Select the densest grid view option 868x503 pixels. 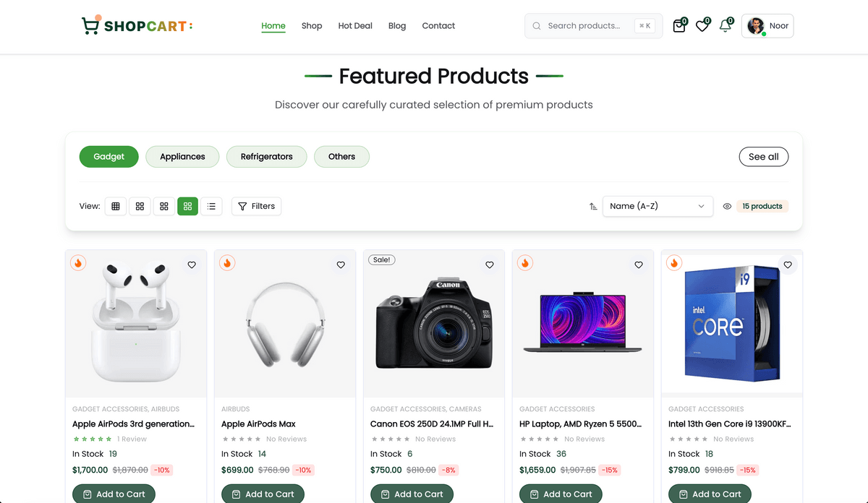[115, 207]
